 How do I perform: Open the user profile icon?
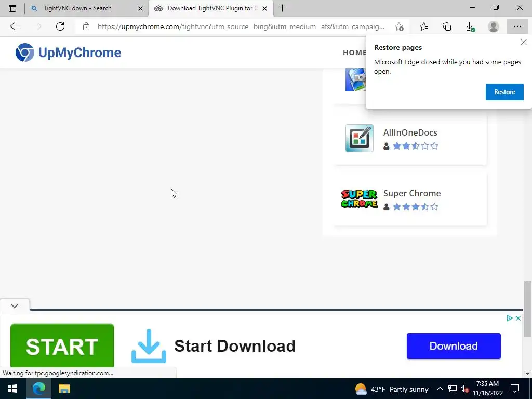click(494, 26)
